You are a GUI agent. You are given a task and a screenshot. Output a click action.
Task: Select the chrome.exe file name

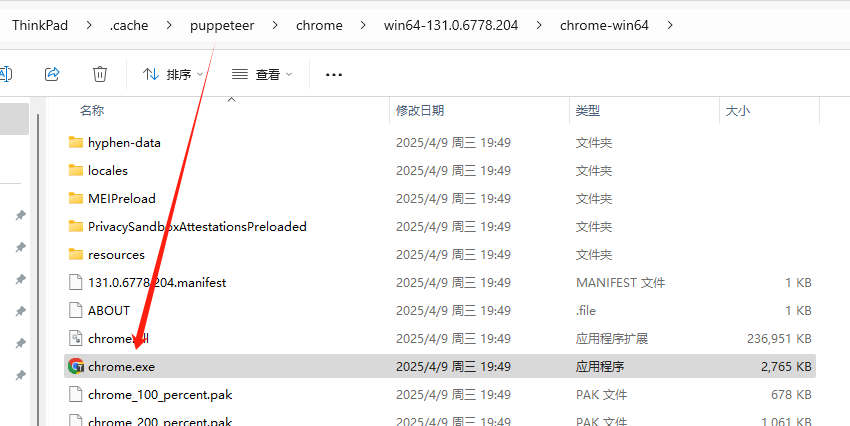pyautogui.click(x=121, y=366)
